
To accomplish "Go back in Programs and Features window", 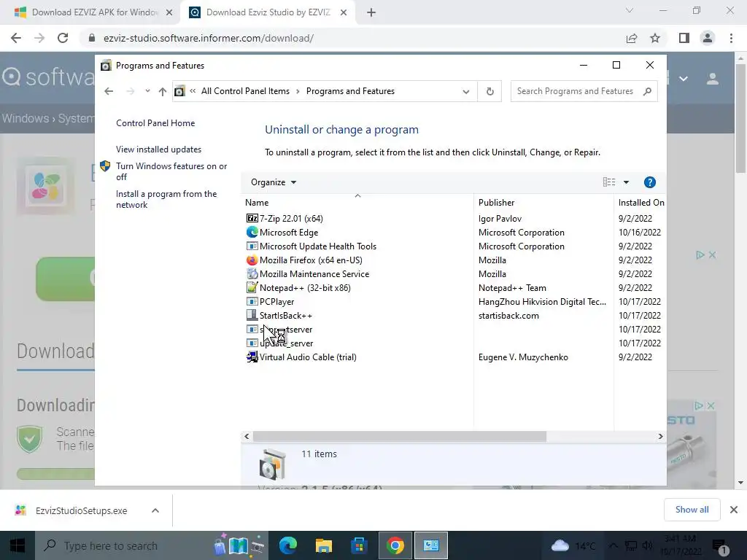I will tap(109, 91).
